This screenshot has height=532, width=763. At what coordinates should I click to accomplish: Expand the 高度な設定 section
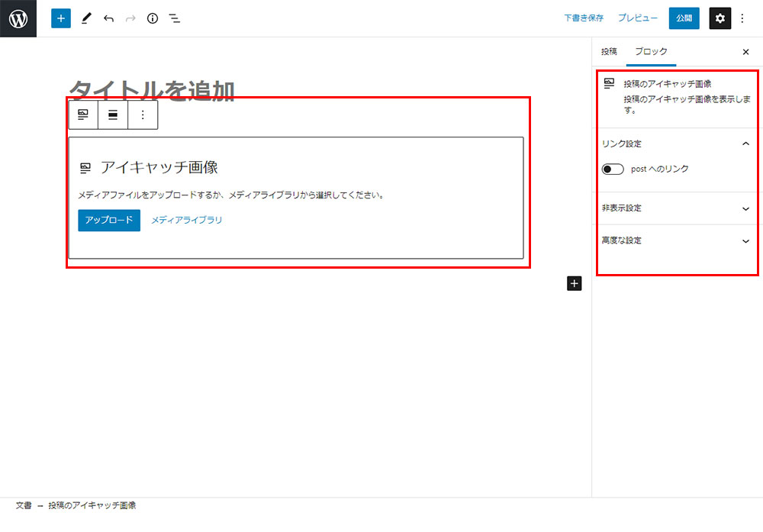678,240
